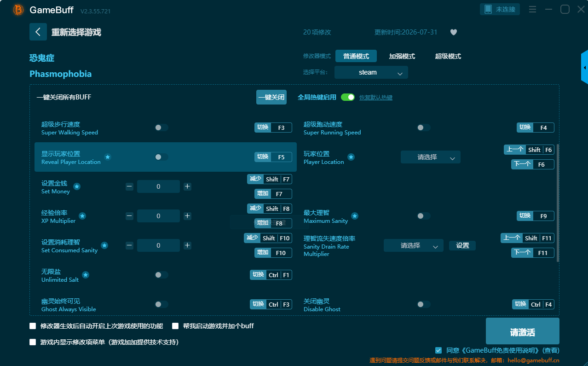Image resolution: width=588 pixels, height=366 pixels.
Task: Click the Phasmophobia game title
Action: [60, 74]
